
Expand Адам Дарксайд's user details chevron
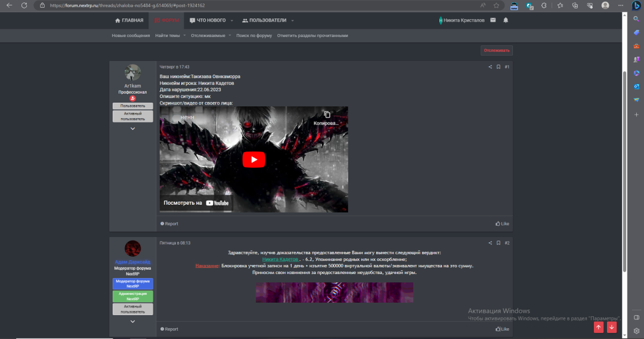click(x=132, y=321)
